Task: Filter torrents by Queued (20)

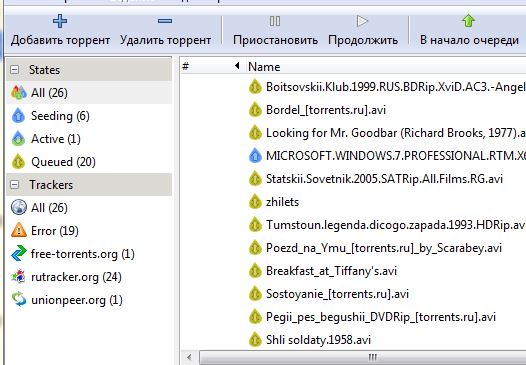Action: (89, 162)
